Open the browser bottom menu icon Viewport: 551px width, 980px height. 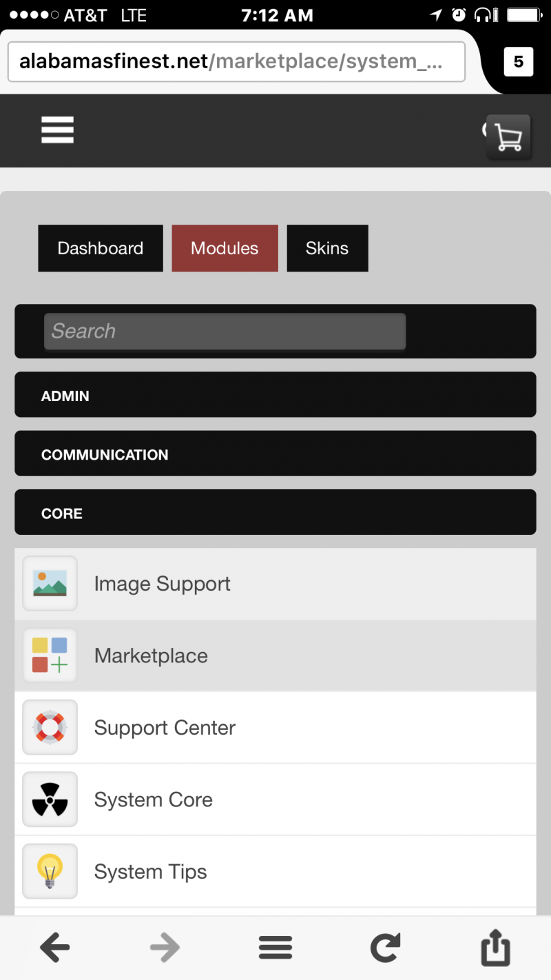pos(275,948)
